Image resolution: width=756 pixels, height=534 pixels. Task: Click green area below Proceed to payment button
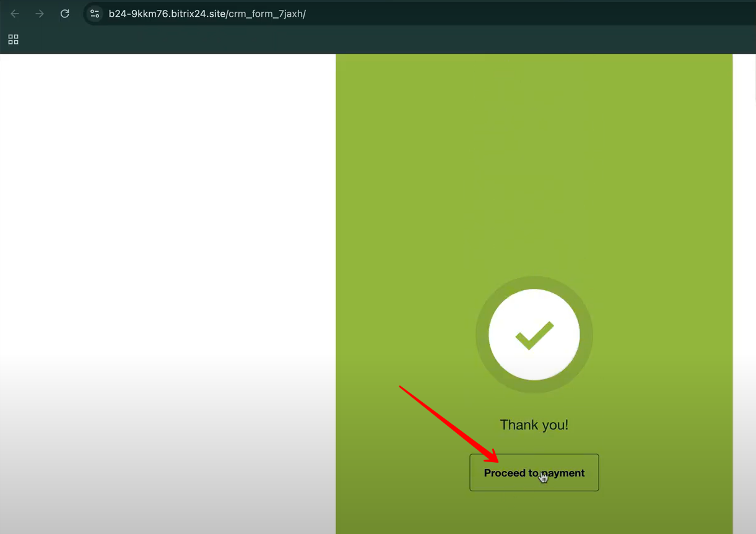click(x=534, y=514)
